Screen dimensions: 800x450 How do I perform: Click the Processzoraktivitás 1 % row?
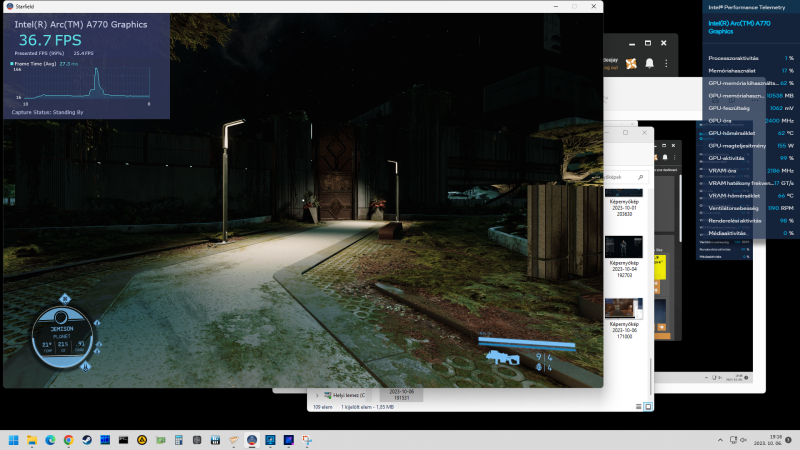pyautogui.click(x=751, y=58)
